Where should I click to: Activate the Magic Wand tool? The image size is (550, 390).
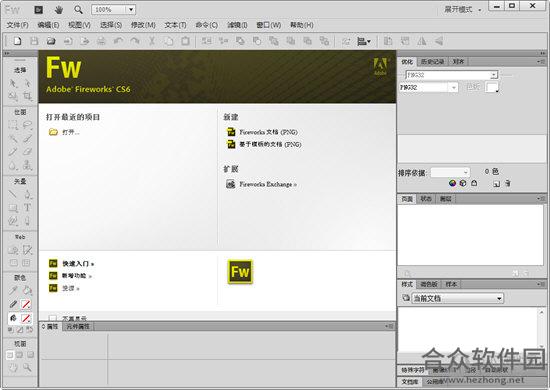(13, 138)
